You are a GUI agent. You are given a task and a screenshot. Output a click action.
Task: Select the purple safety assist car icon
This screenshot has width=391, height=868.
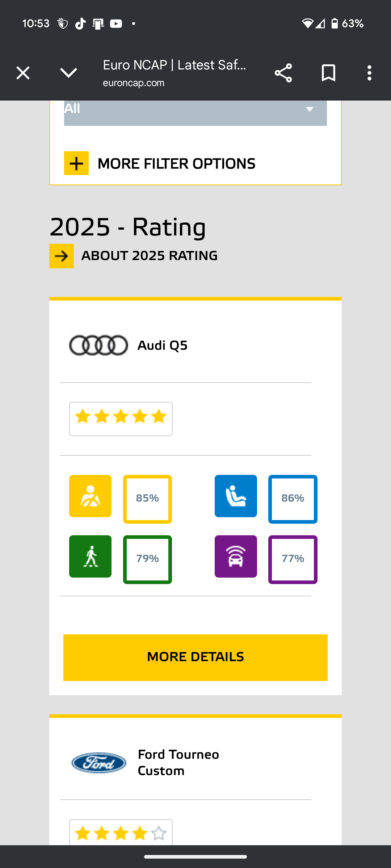click(236, 556)
